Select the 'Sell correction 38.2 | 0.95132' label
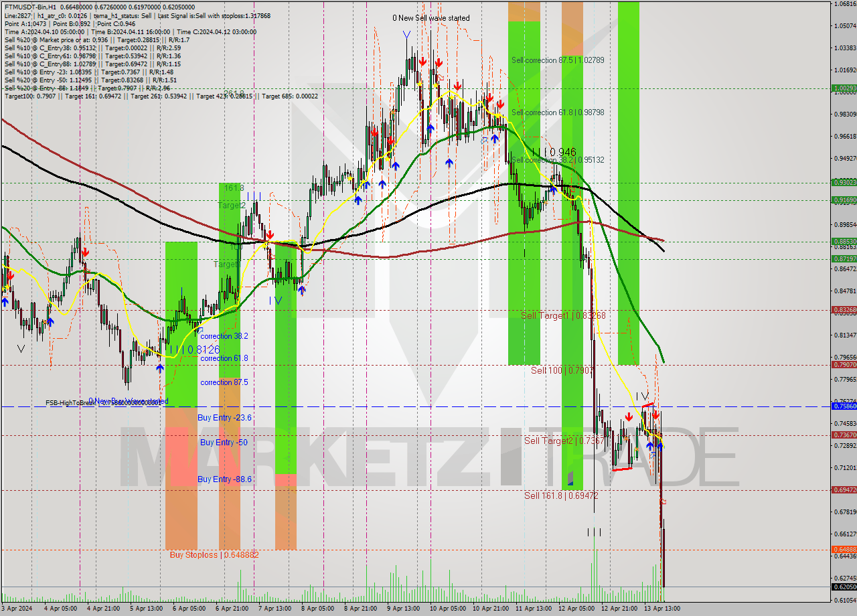The height and width of the screenshot is (616, 857). (x=558, y=160)
